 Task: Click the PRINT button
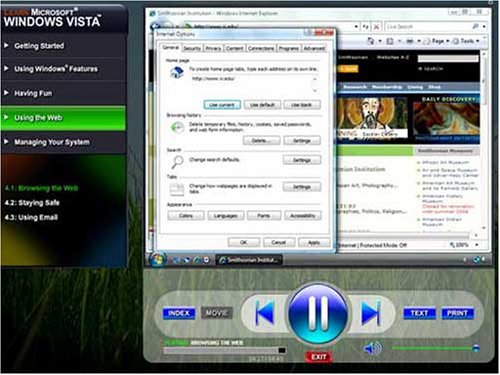(457, 313)
